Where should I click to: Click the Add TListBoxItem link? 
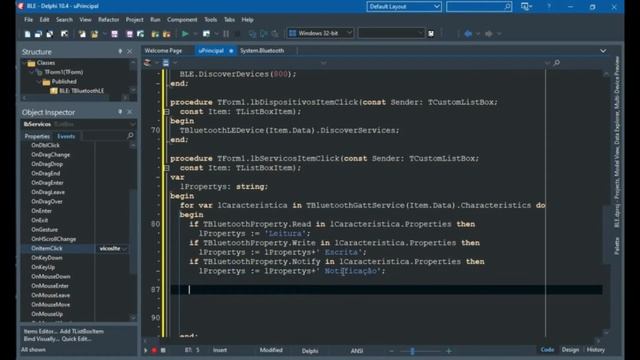click(x=82, y=331)
